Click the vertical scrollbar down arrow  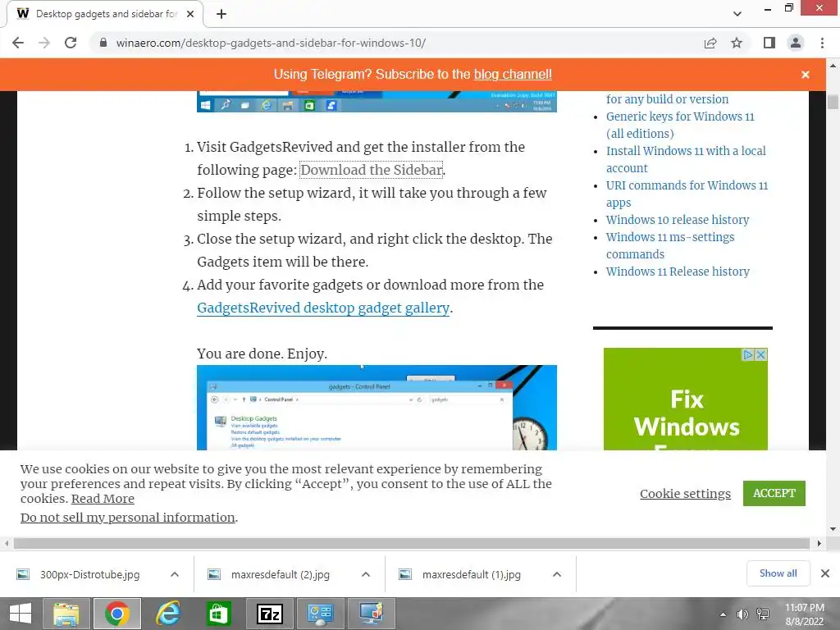pyautogui.click(x=833, y=529)
